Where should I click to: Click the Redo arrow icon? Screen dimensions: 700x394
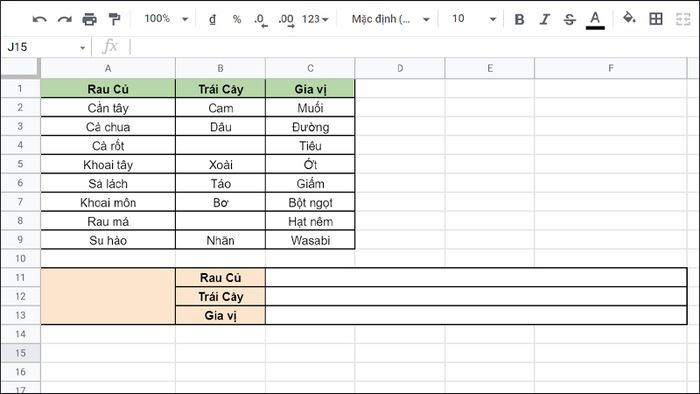[x=65, y=19]
